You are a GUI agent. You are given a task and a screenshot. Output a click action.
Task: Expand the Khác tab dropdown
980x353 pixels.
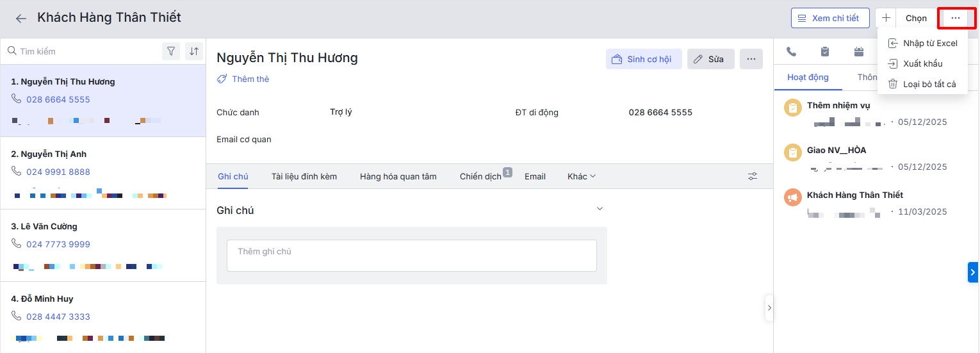[x=582, y=176]
